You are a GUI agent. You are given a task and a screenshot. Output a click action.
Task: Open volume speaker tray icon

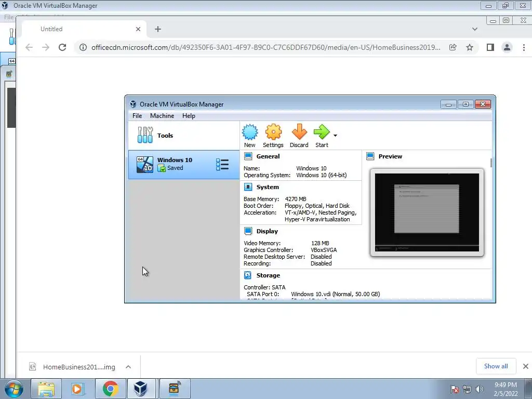[x=480, y=389]
